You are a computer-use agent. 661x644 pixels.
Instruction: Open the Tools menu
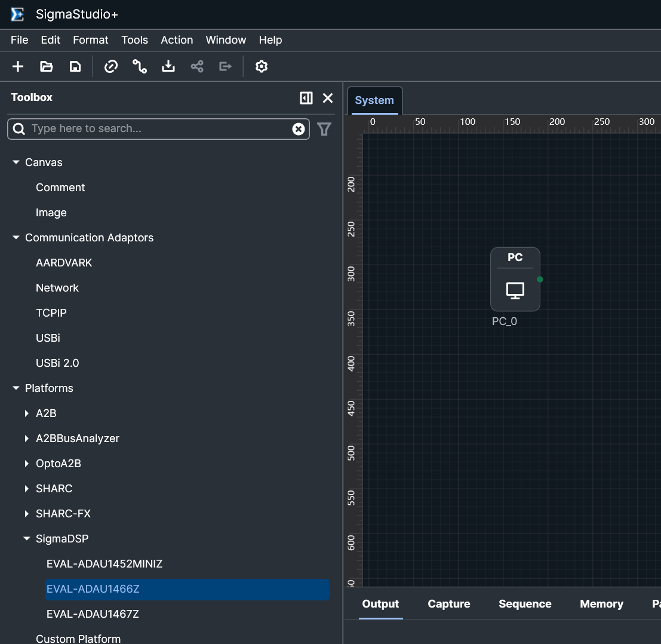(x=134, y=40)
